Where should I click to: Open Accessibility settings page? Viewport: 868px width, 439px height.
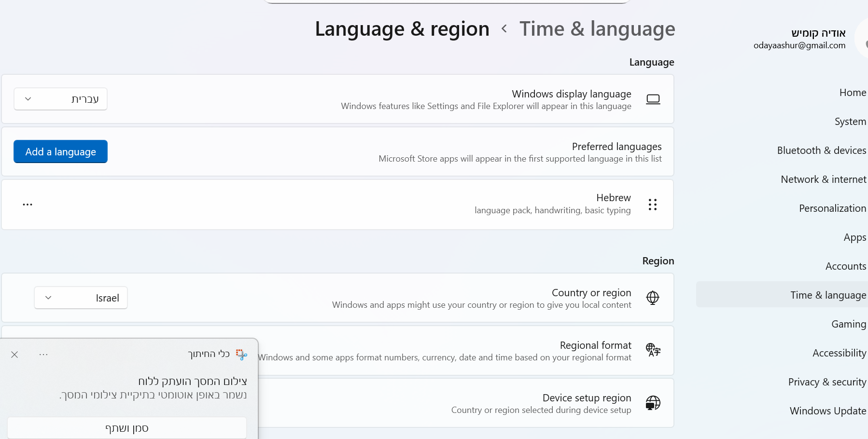pyautogui.click(x=839, y=353)
